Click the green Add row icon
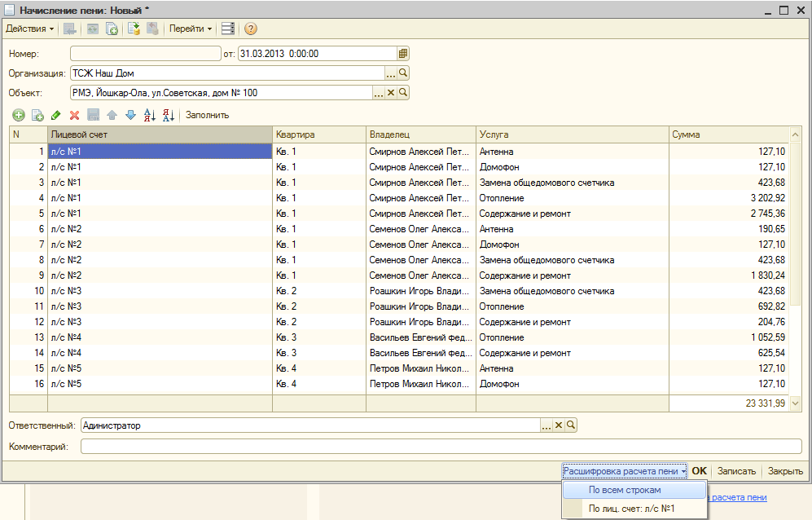 [19, 115]
